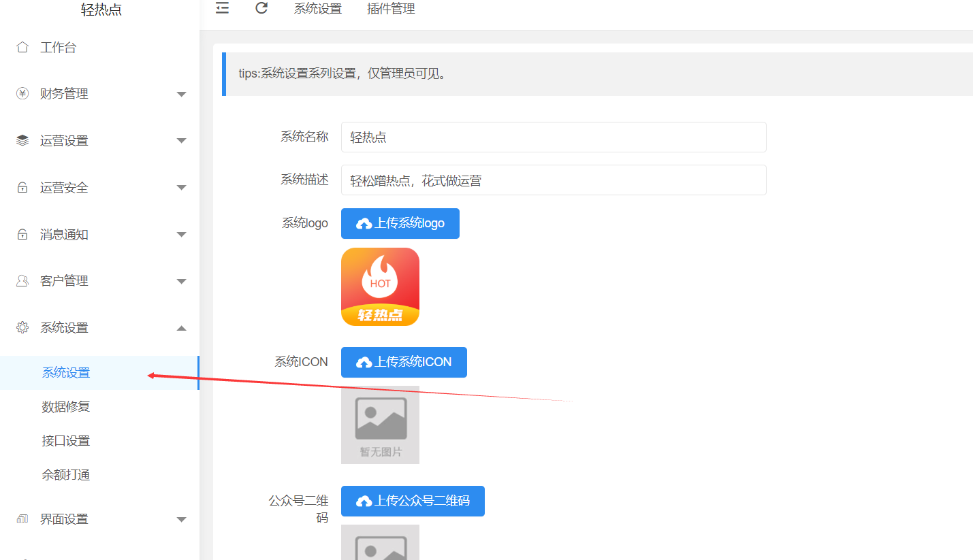
Task: Click the sidebar collapse icon in top bar
Action: click(x=222, y=8)
